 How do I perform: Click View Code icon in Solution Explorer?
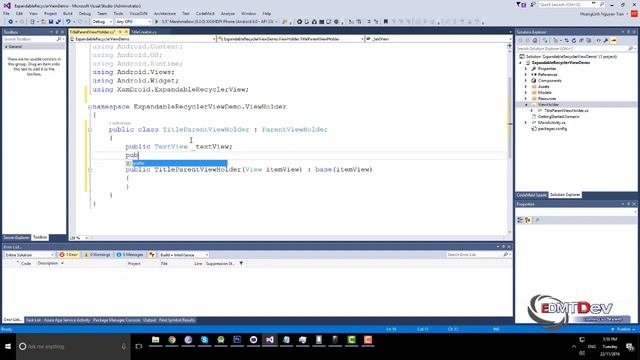tap(598, 40)
